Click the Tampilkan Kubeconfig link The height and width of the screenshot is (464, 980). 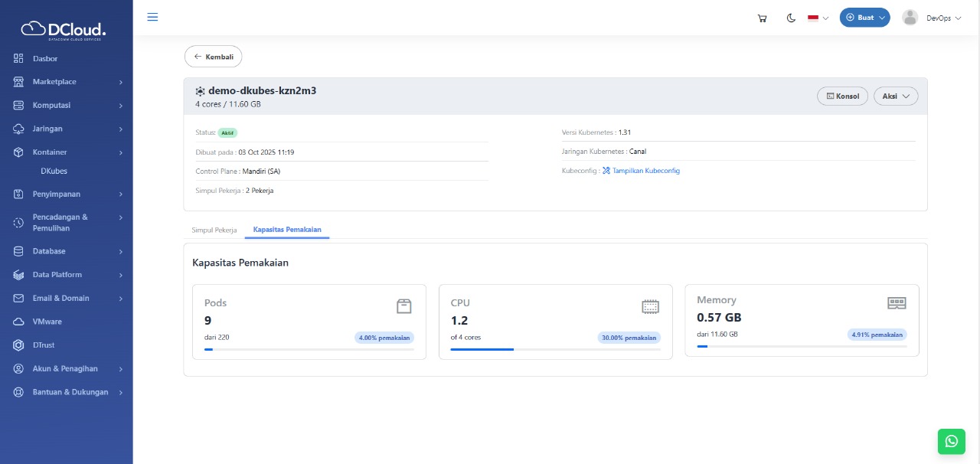click(645, 171)
